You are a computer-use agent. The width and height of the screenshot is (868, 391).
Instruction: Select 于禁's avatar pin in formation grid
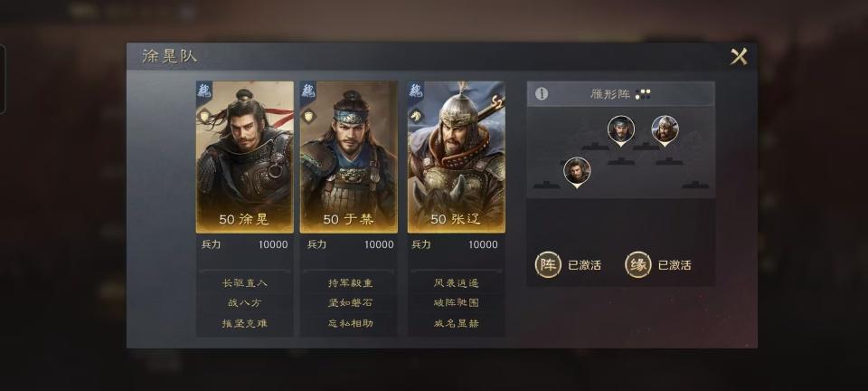pyautogui.click(x=621, y=130)
